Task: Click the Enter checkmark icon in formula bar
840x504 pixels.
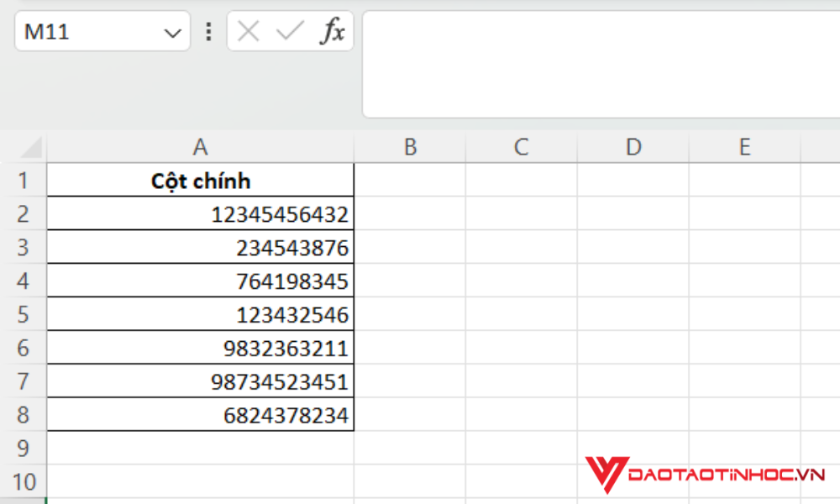Action: point(289,31)
